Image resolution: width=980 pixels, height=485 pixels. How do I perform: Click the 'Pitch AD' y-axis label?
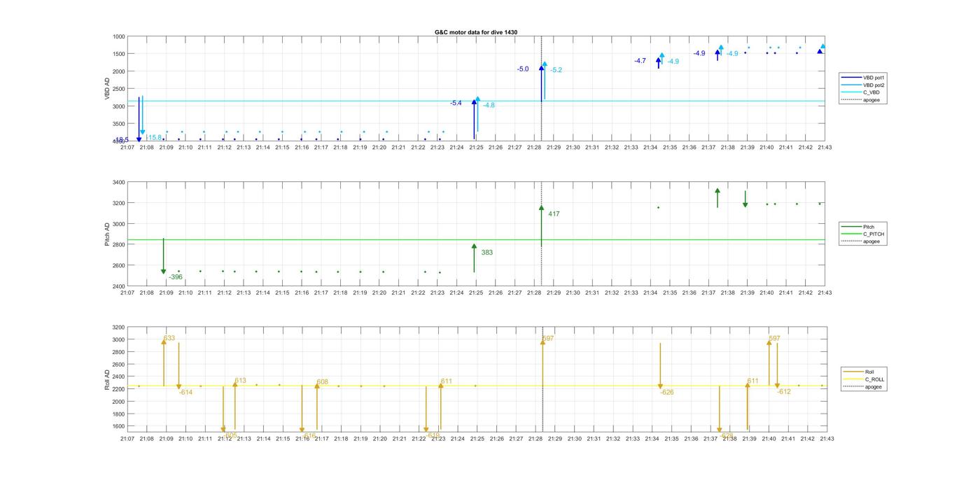[107, 234]
